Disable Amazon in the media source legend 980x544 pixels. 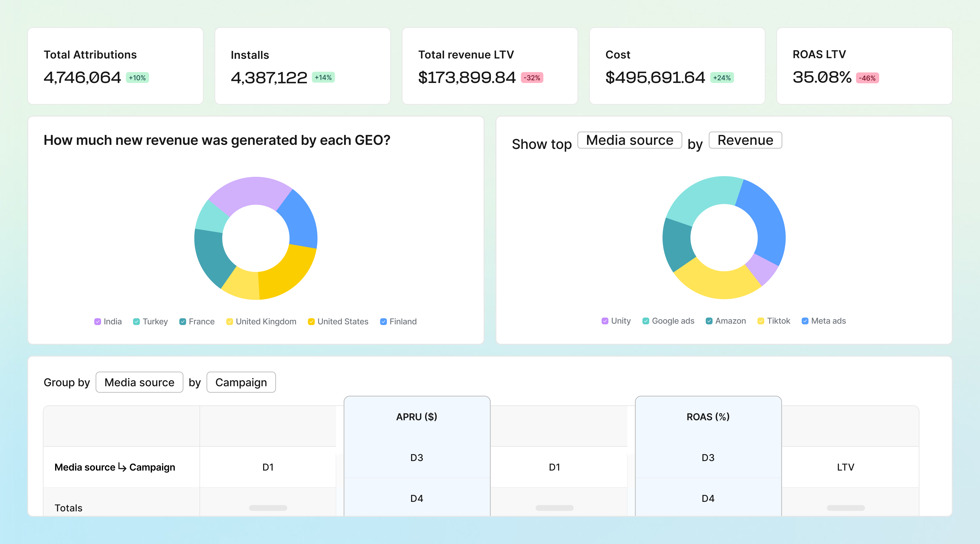click(709, 321)
